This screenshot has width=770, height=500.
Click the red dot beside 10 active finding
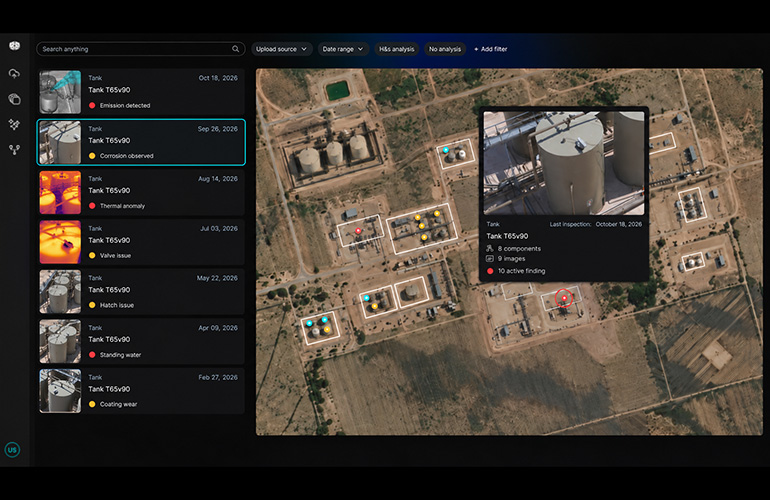tap(490, 271)
